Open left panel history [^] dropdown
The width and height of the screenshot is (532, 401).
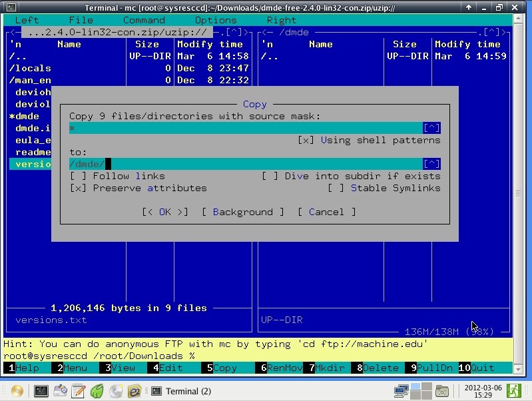pos(234,32)
